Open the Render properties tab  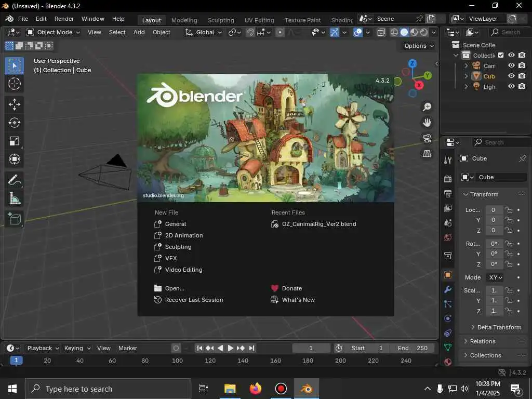[x=448, y=179]
